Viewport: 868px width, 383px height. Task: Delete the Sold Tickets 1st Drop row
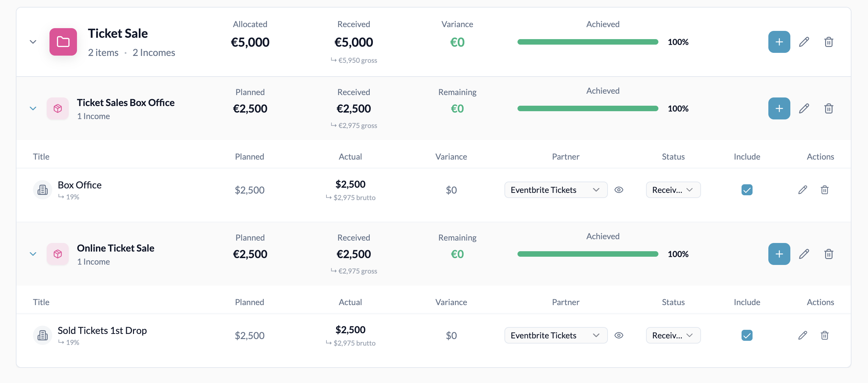(x=824, y=335)
